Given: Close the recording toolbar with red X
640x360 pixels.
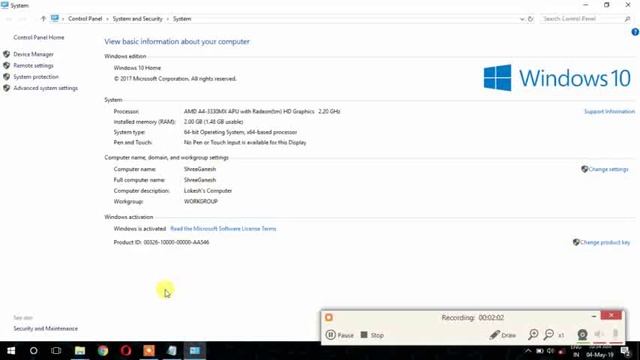Looking at the screenshot, I should [611, 316].
